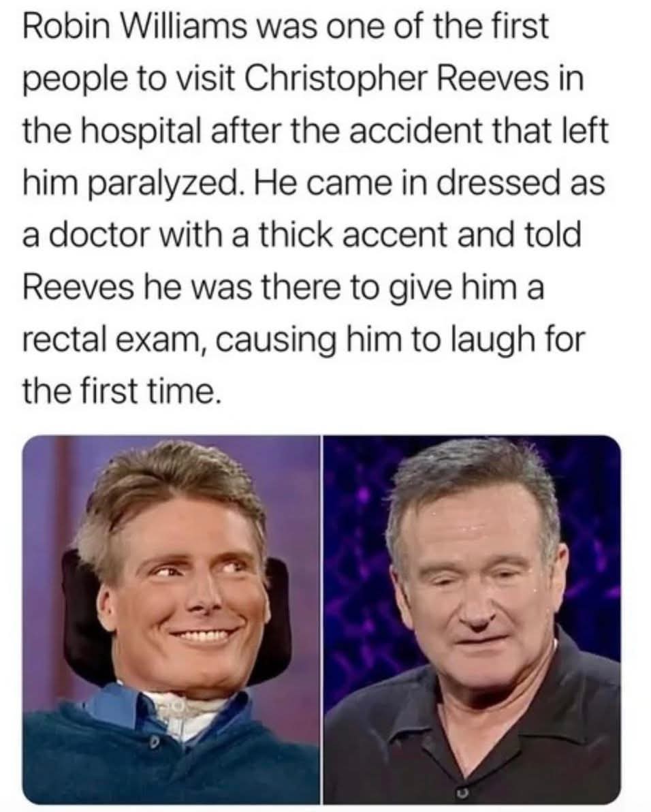Click the divider between the two photos
Viewport: 651px width, 812px height.
coord(321,619)
